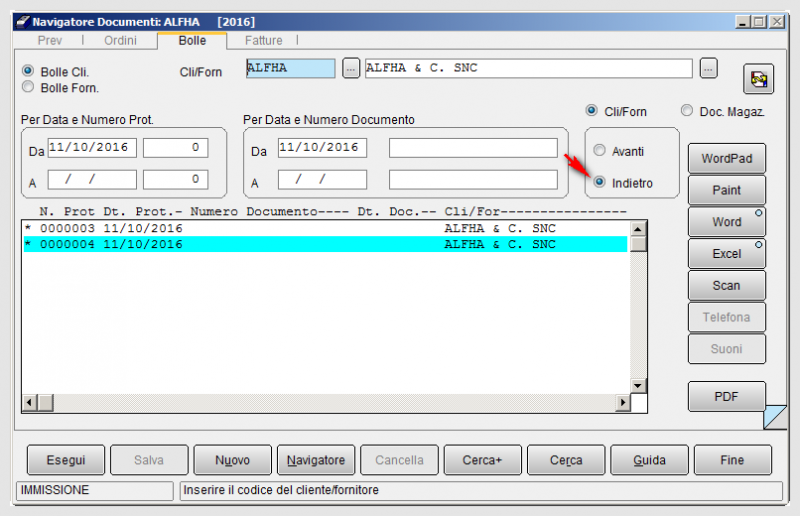Click the Scan button
Viewport: 800px width, 516px height.
click(x=727, y=285)
